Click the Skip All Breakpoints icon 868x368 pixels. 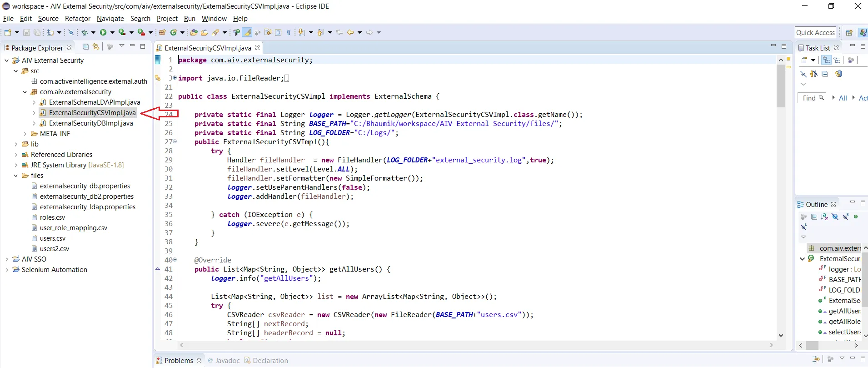point(71,32)
